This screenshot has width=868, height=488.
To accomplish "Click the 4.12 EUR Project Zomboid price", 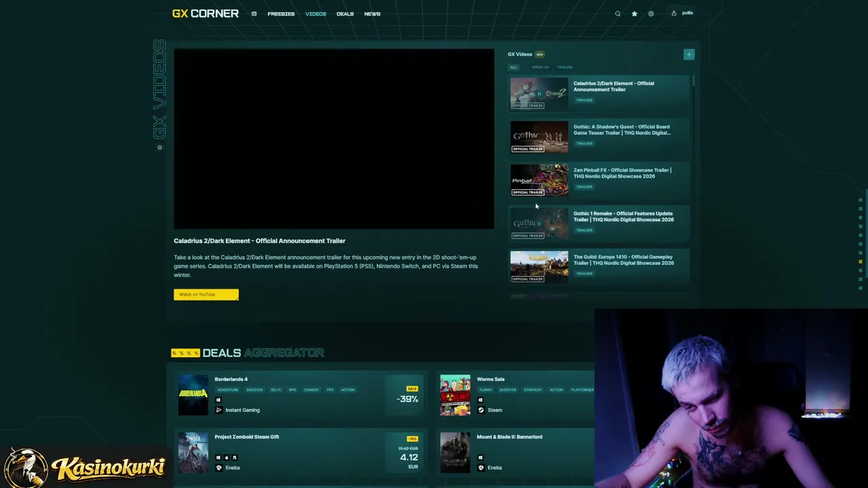I will [409, 457].
